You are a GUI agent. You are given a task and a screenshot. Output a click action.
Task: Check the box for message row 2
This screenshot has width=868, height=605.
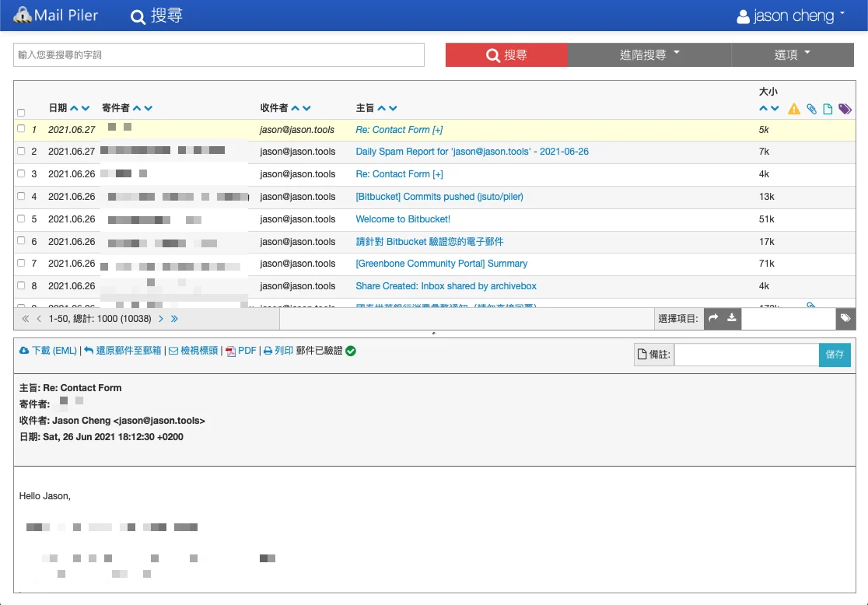tap(21, 151)
